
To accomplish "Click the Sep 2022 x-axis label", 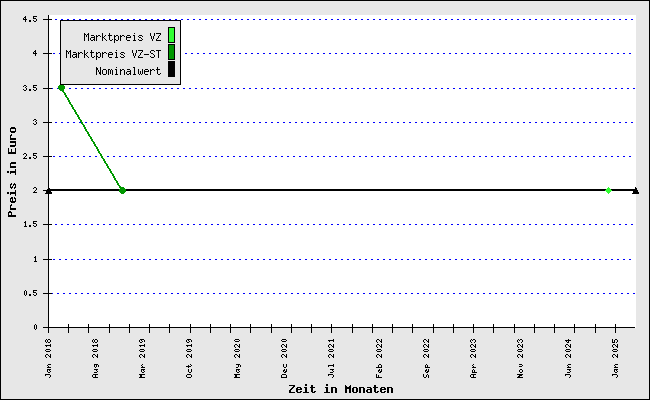I will [427, 359].
